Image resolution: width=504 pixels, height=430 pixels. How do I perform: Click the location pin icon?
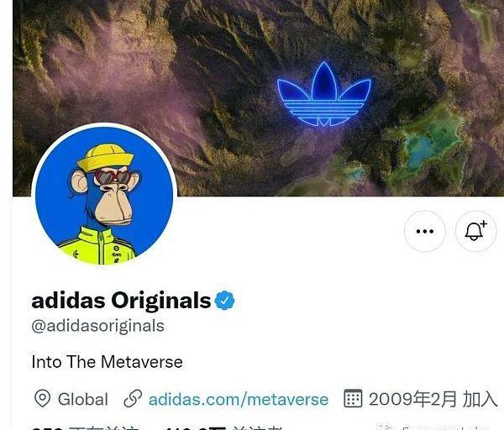pos(42,399)
